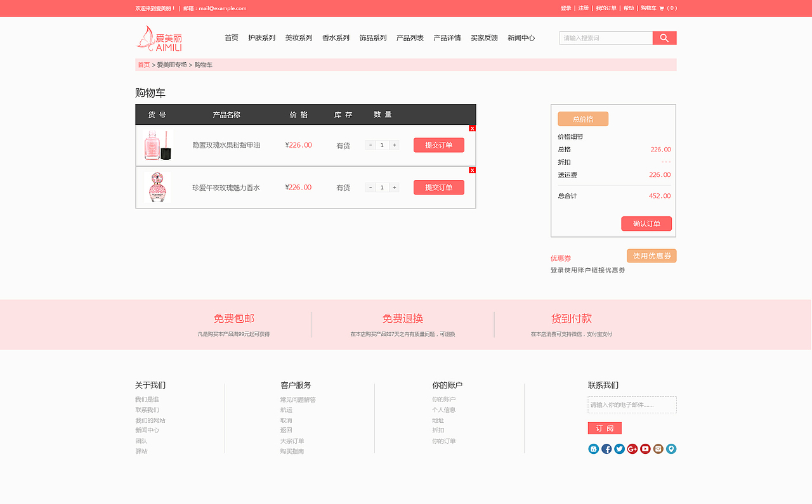Open product name 隐匿玫瑰水果粉指甲油
The height and width of the screenshot is (504, 812).
226,145
